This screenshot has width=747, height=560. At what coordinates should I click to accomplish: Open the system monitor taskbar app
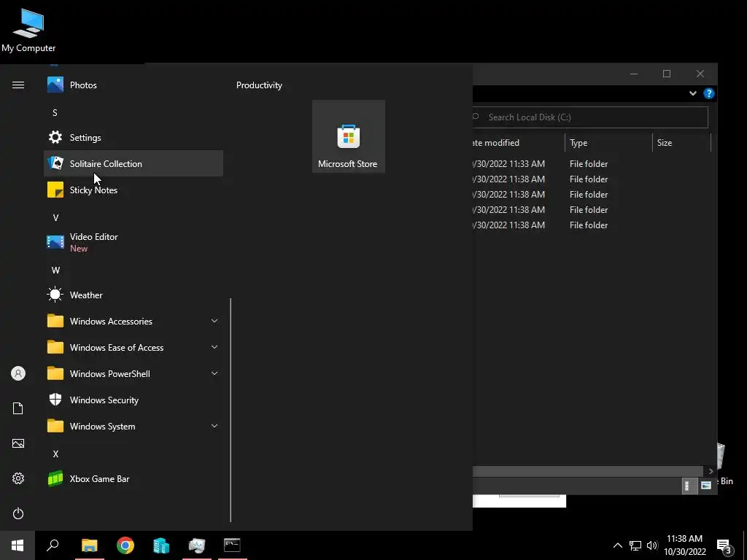coord(197,545)
